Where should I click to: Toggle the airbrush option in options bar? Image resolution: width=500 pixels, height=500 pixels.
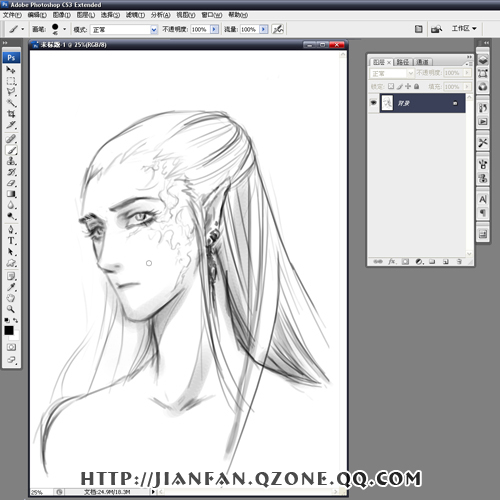click(x=278, y=29)
